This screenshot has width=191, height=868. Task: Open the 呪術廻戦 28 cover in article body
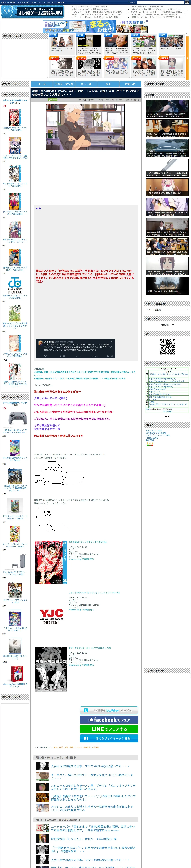click(51, 562)
